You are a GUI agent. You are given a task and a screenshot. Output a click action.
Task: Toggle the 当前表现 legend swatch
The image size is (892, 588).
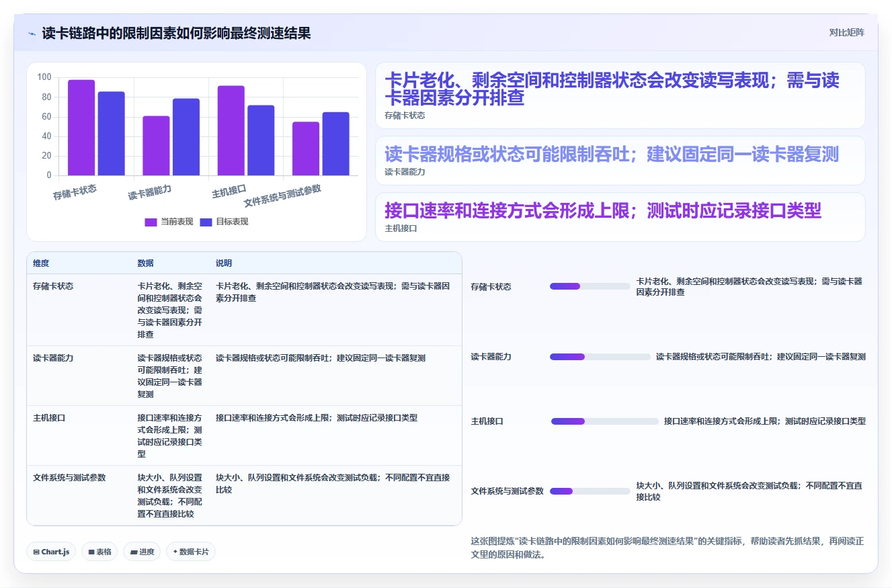click(x=151, y=222)
